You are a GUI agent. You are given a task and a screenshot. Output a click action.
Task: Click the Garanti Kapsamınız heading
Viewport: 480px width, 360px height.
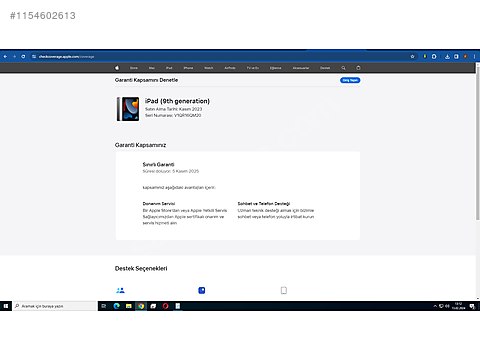tap(140, 145)
